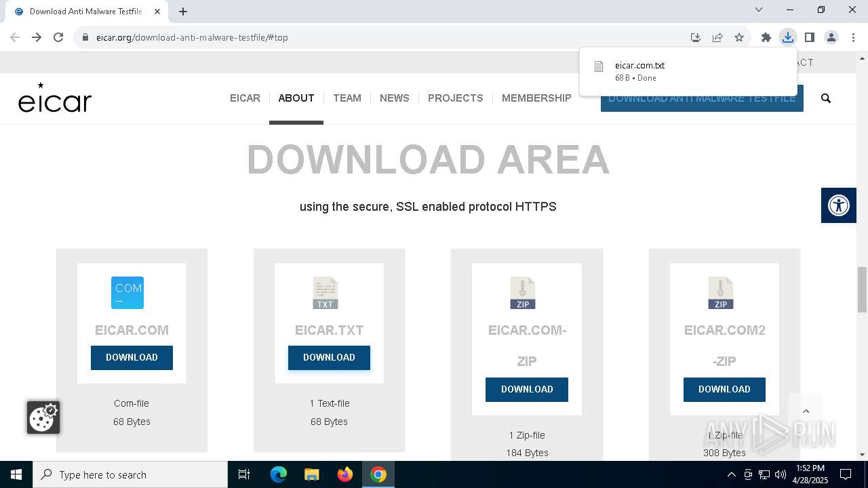
Task: Click Chrome icon on taskbar
Action: point(378,474)
